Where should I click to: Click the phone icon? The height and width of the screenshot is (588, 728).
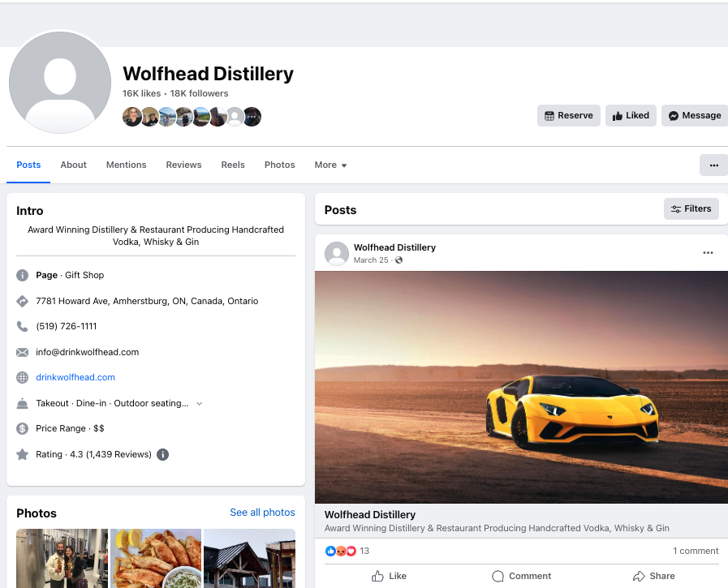tap(22, 326)
